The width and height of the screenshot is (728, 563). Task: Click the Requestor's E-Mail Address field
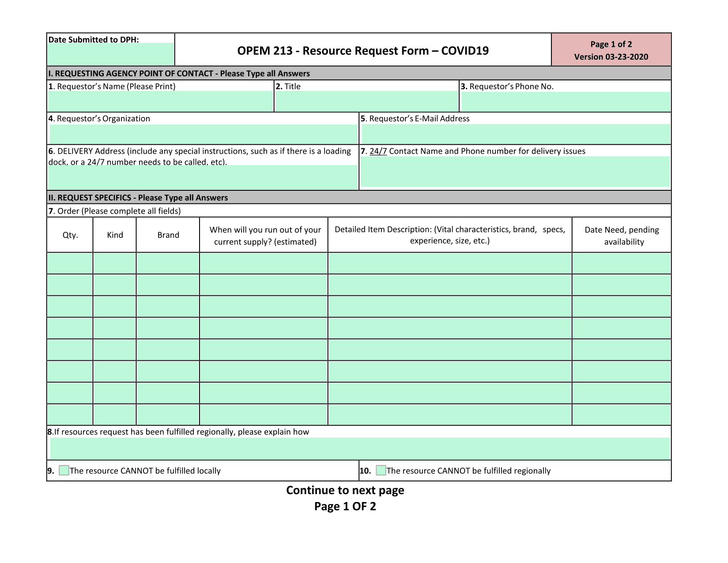516,134
